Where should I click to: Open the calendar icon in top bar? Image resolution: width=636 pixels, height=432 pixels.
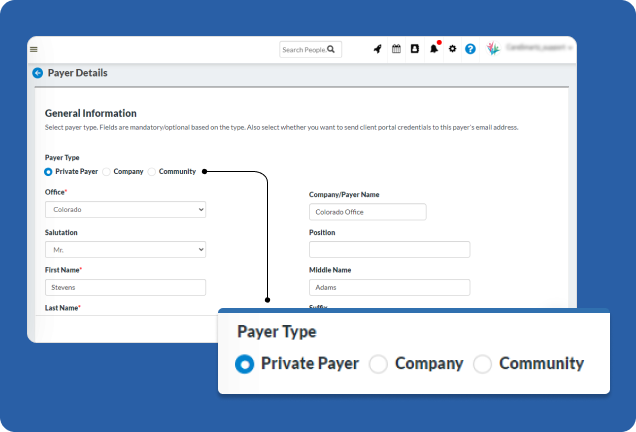396,49
